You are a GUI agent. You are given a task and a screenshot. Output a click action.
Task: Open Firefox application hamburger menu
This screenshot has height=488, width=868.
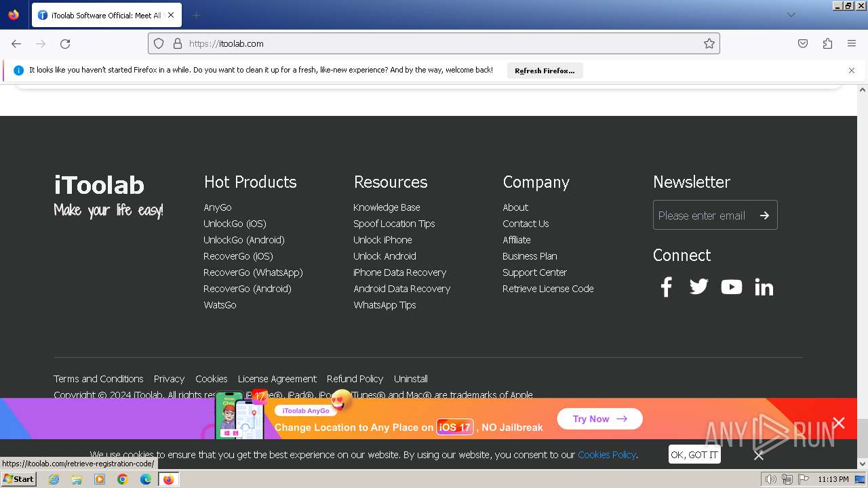(852, 43)
